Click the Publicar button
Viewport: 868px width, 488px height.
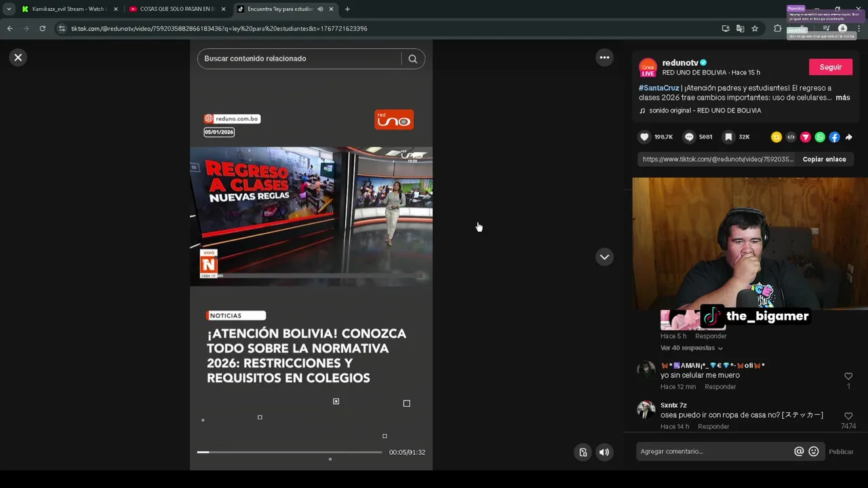pyautogui.click(x=841, y=451)
